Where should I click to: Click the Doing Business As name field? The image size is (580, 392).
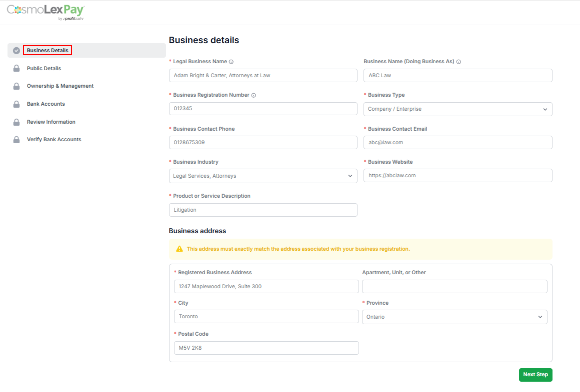[x=457, y=75]
